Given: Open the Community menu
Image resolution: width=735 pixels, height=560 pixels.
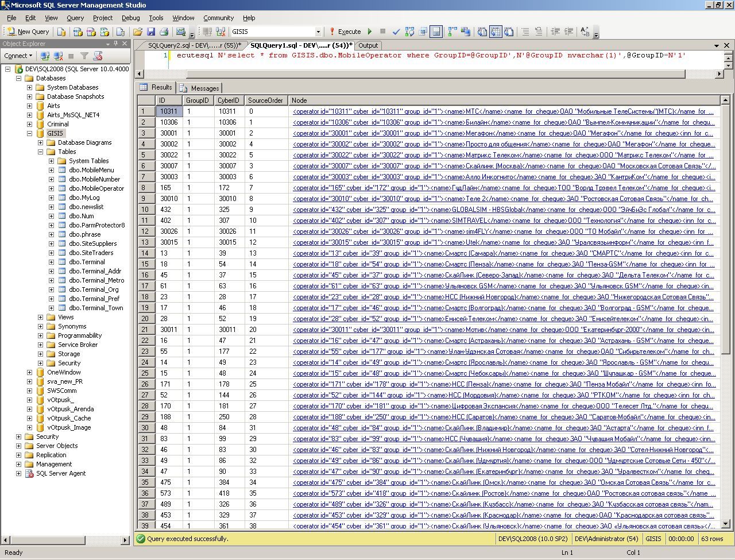Looking at the screenshot, I should point(218,18).
